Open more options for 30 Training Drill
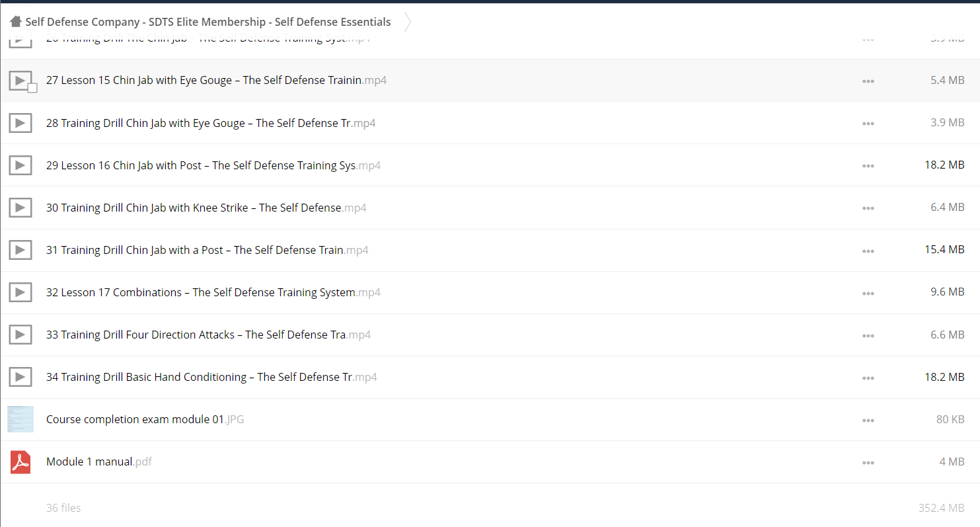The image size is (980, 527). coord(868,208)
